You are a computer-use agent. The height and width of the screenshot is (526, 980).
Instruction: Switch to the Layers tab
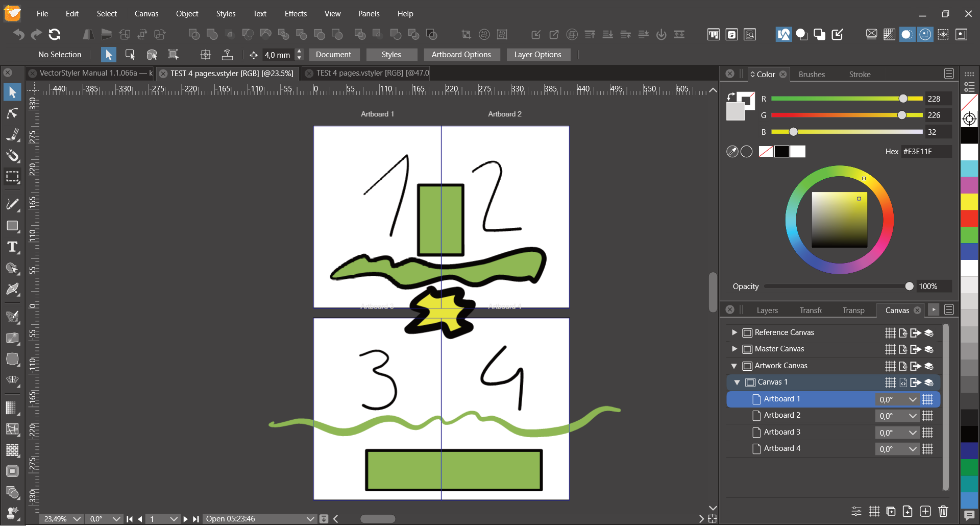767,310
